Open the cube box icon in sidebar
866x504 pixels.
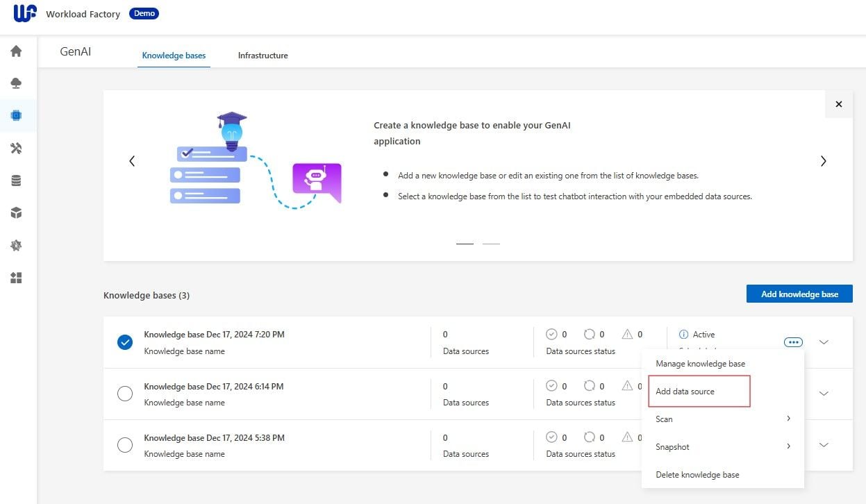click(x=17, y=212)
